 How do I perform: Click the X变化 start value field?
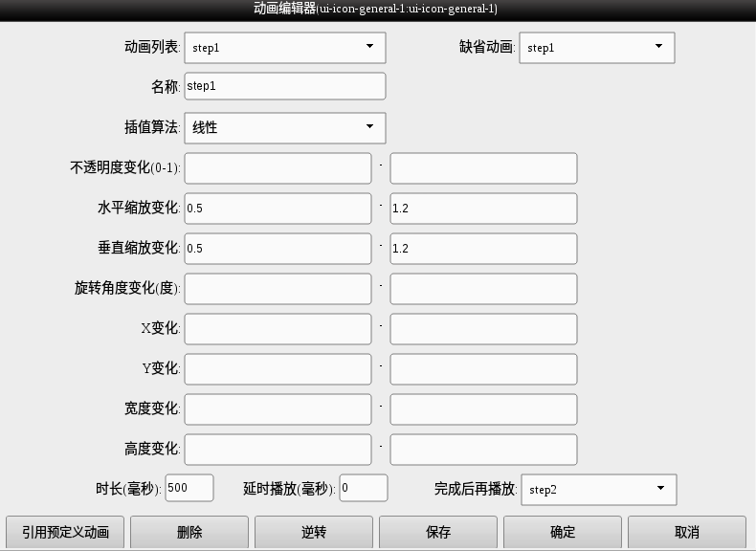(278, 329)
